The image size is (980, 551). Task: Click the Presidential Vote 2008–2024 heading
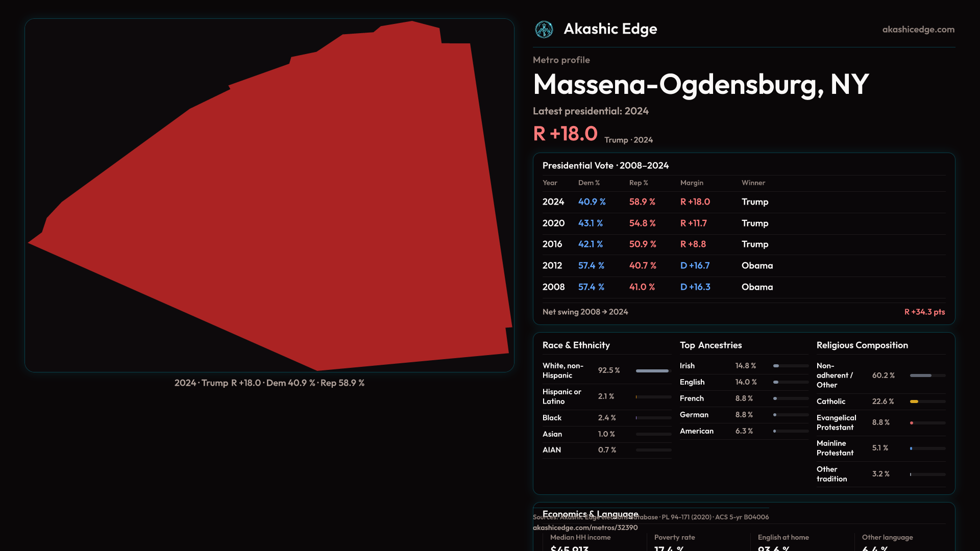click(605, 166)
